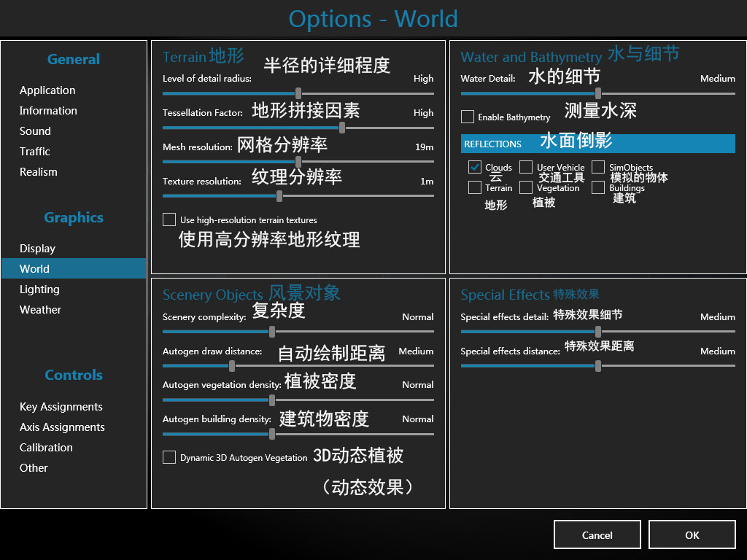Click the Special effects distance slider handle
Screen dimensions: 747x560
point(598,366)
